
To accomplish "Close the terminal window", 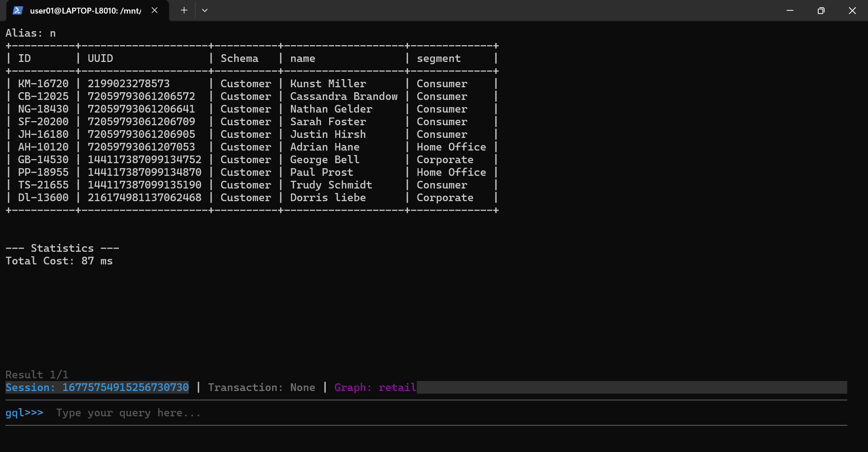I will click(x=852, y=10).
